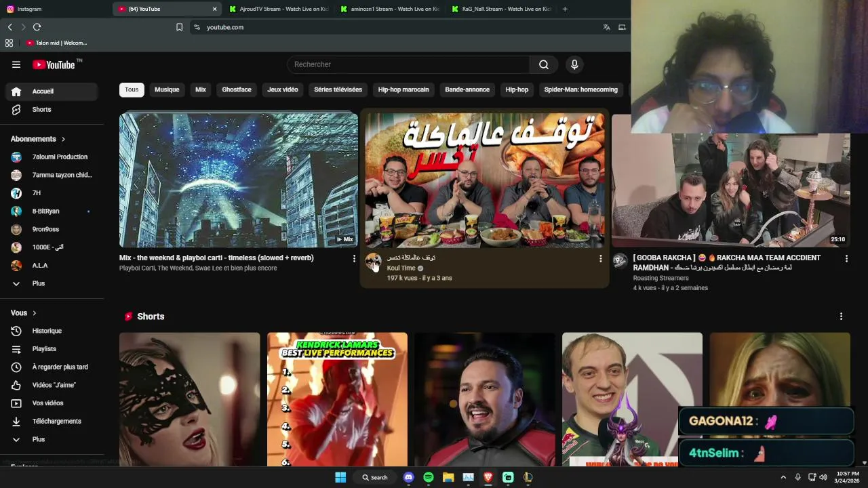Go back in browser history
The width and height of the screenshot is (868, 488).
pyautogui.click(x=9, y=27)
